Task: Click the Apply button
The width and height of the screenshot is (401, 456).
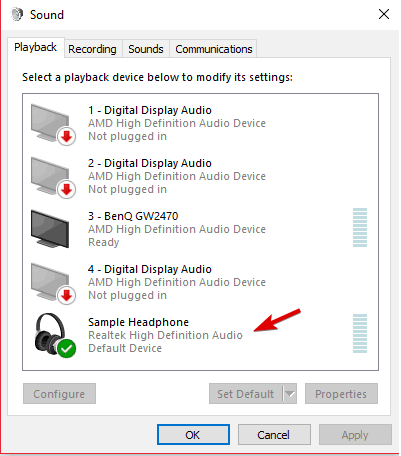Action: pyautogui.click(x=355, y=435)
